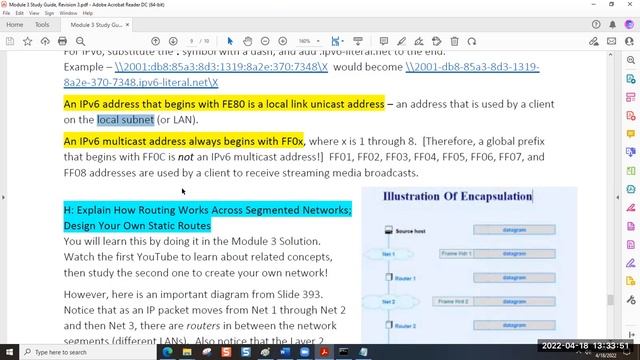Viewport: 640px width, 360px height.
Task: Open the green Organize Pages sidebar tool
Action: click(631, 171)
